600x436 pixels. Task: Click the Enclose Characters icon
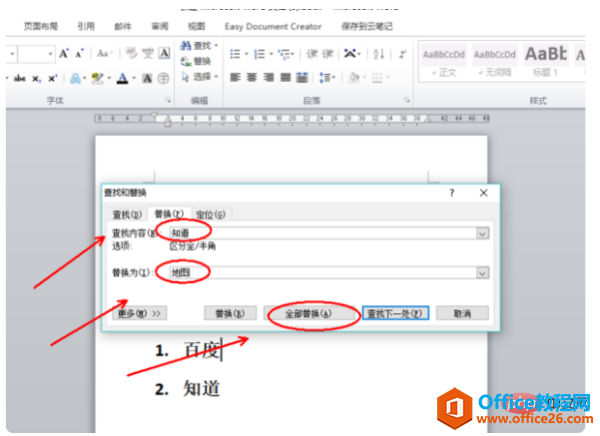pyautogui.click(x=163, y=78)
